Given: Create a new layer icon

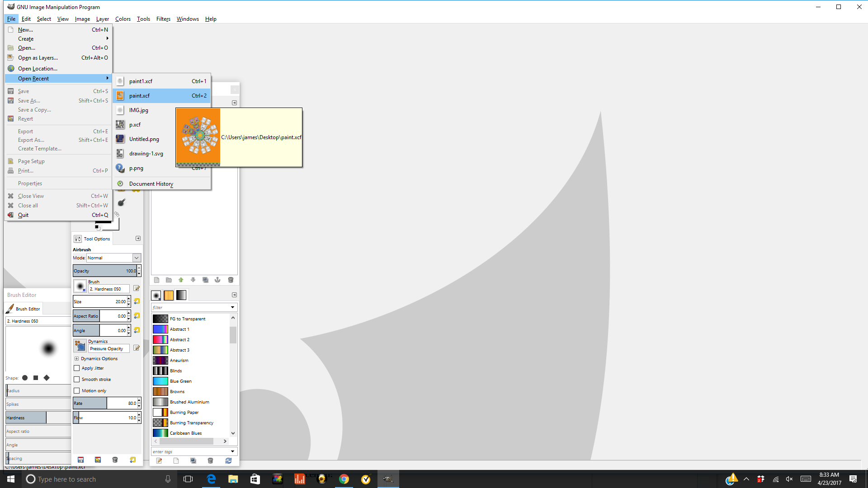Looking at the screenshot, I should coord(156,280).
